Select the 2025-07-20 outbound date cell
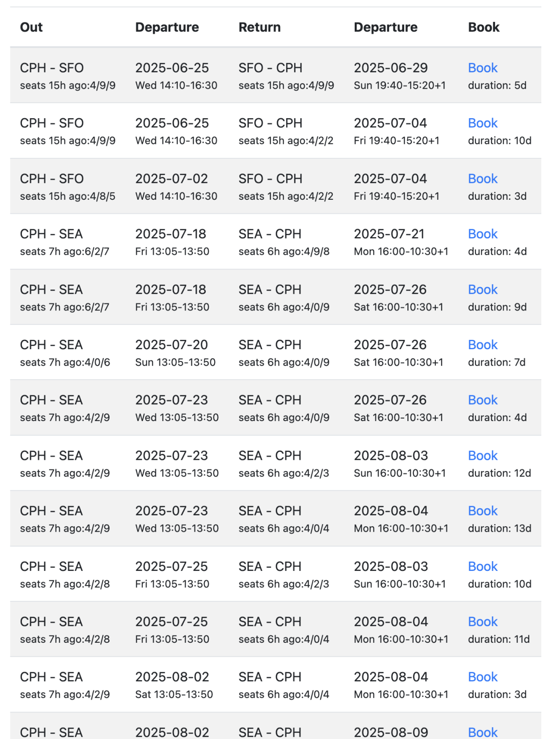This screenshot has height=739, width=560. 171,345
